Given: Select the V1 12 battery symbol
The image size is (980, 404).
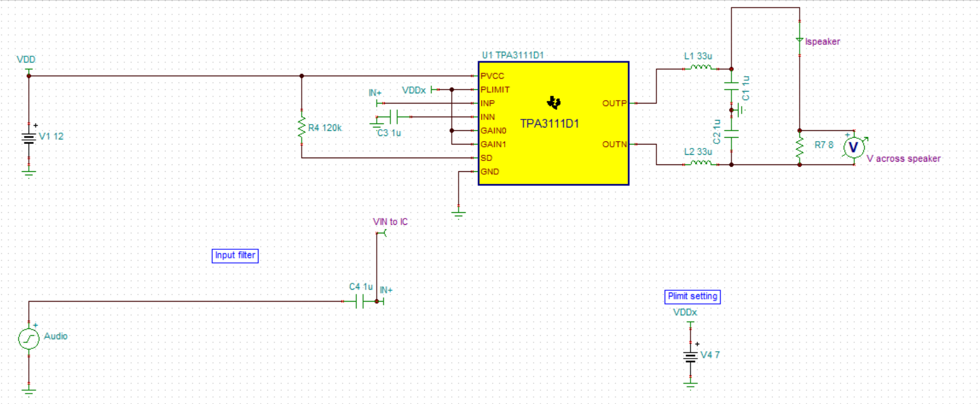Looking at the screenshot, I should [x=29, y=138].
